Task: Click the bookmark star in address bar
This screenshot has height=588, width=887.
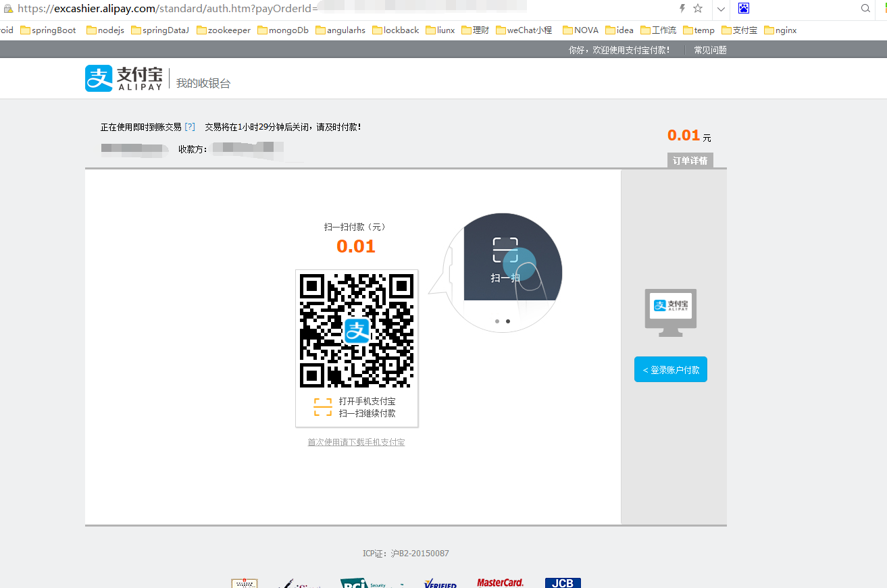Action: (698, 9)
